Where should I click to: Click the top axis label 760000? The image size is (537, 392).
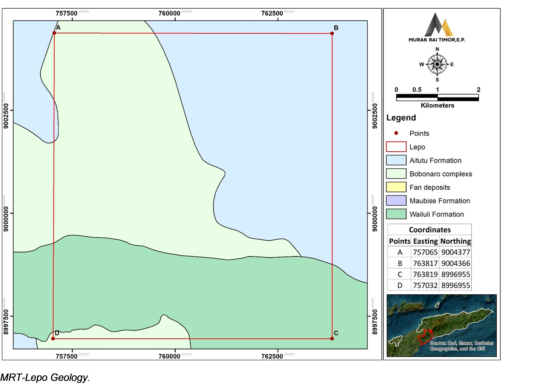pyautogui.click(x=169, y=13)
